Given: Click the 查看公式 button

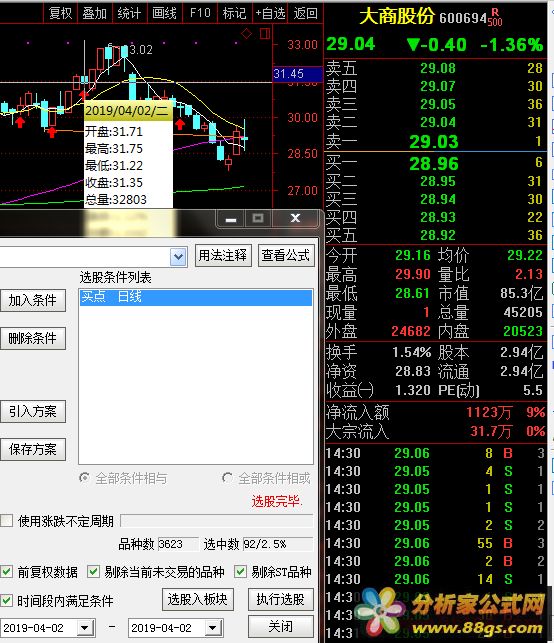Looking at the screenshot, I should [286, 255].
